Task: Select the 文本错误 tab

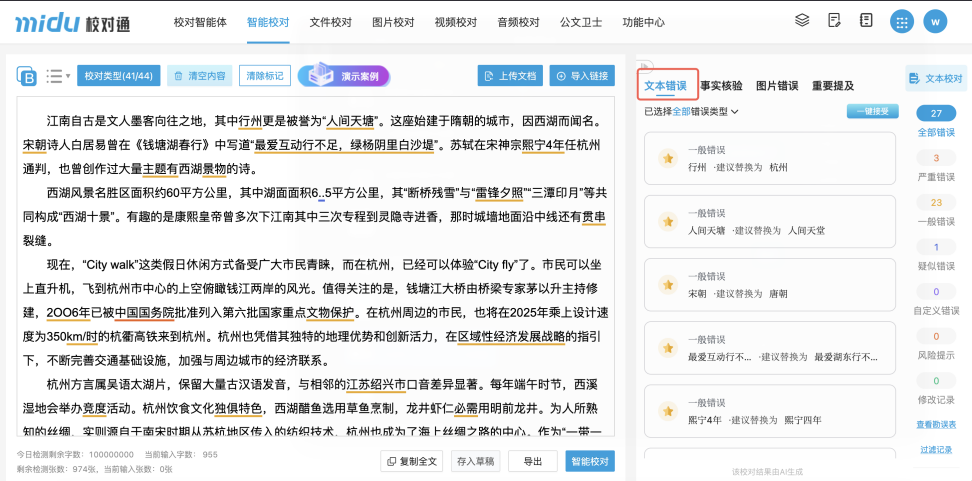Action: [665, 86]
